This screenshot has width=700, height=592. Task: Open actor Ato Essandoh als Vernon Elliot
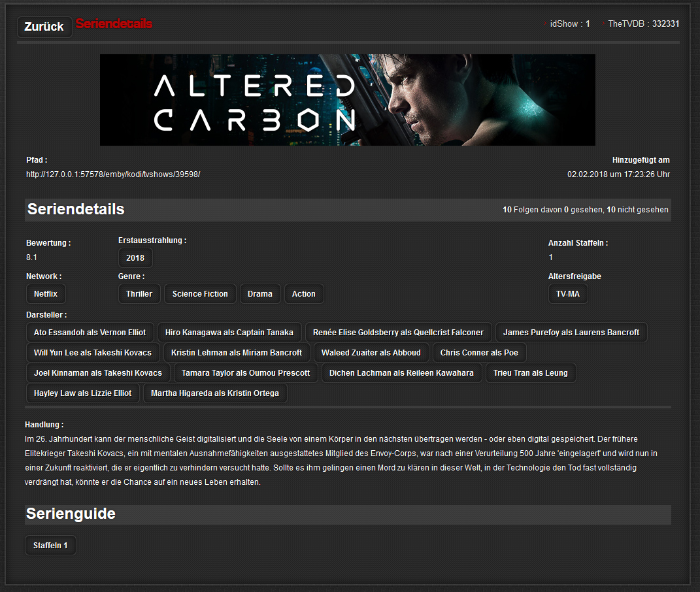click(90, 332)
